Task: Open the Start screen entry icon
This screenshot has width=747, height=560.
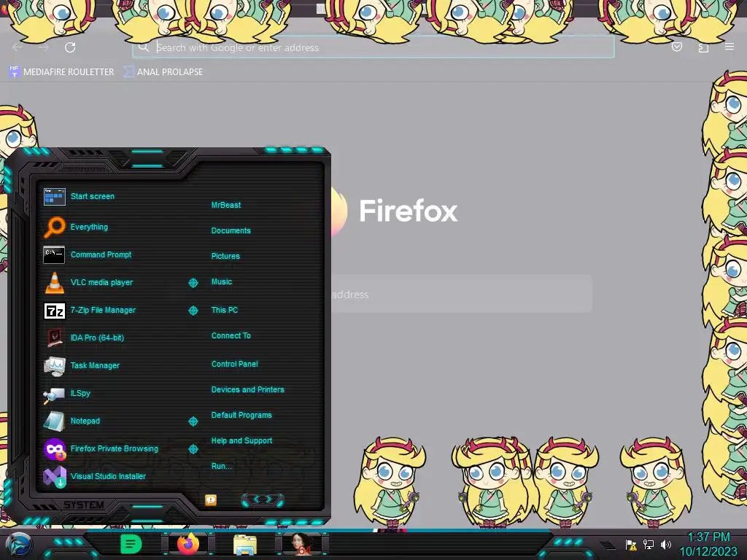Action: click(x=54, y=196)
